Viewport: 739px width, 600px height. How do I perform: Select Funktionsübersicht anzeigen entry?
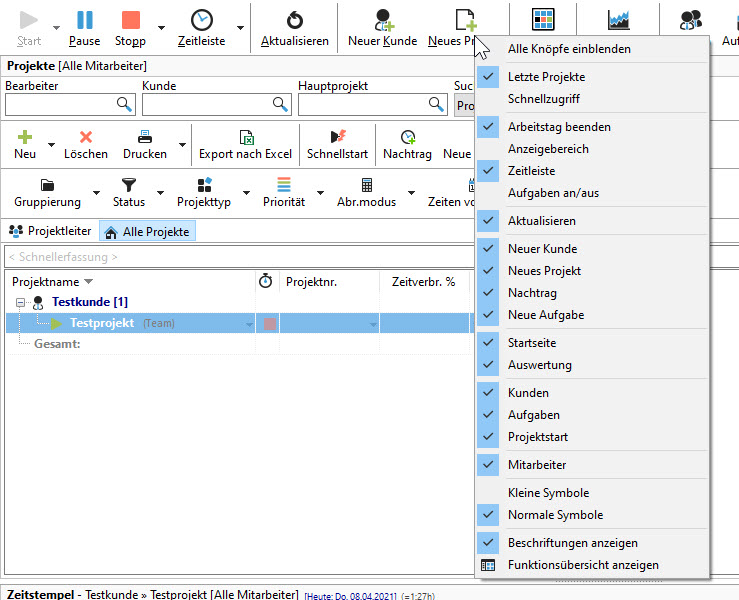tap(592, 565)
